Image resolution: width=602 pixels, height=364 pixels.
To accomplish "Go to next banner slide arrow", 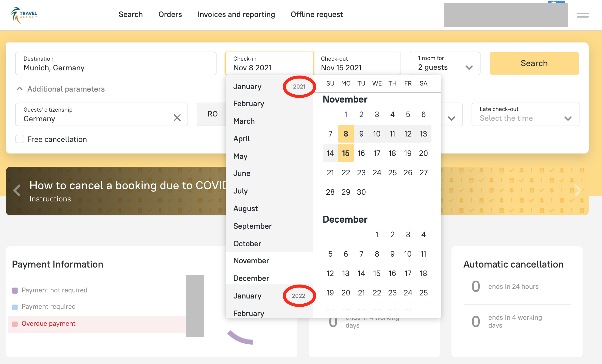I will coord(578,190).
